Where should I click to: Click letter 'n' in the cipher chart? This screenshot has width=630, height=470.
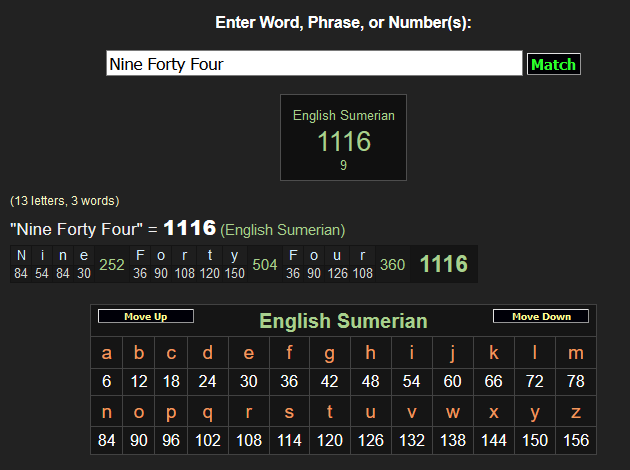tap(107, 411)
